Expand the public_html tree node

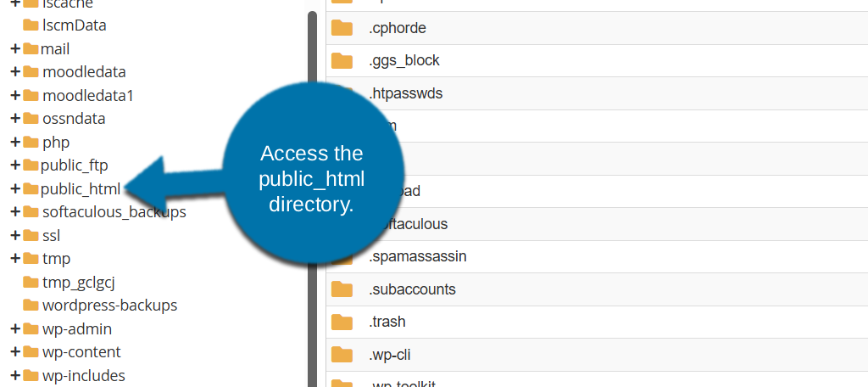tap(15, 188)
